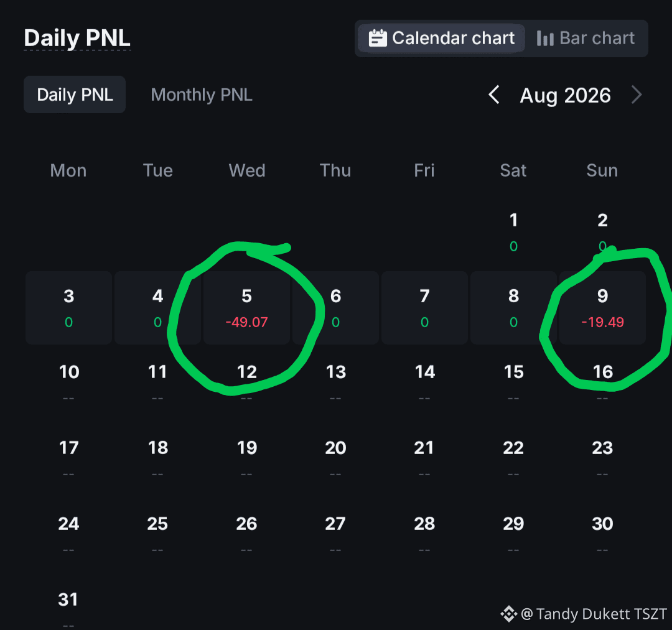The height and width of the screenshot is (630, 672).
Task: Go to next month arrow
Action: point(637,95)
